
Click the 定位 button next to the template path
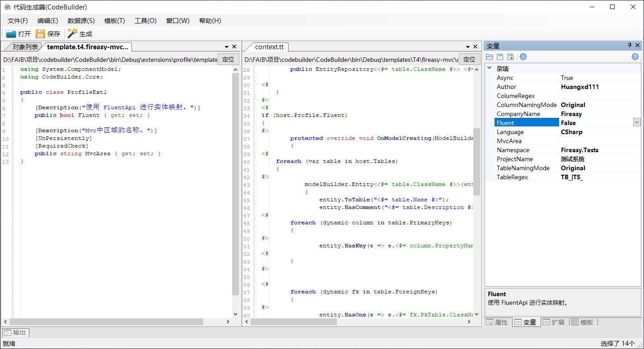click(x=228, y=59)
